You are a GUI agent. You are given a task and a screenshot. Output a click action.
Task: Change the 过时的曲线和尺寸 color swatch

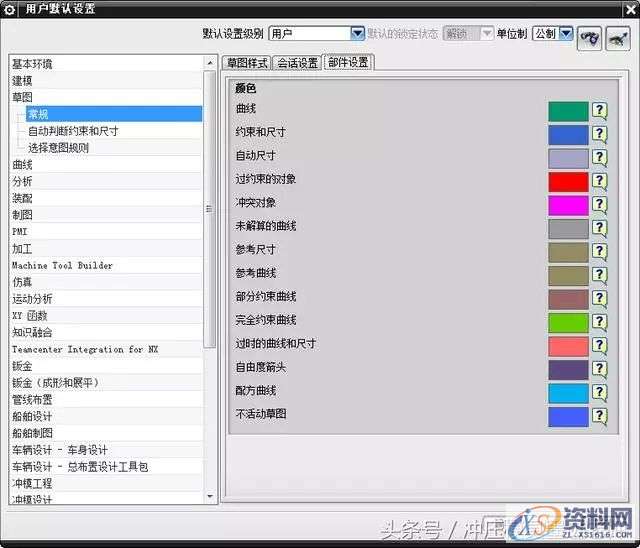(568, 346)
